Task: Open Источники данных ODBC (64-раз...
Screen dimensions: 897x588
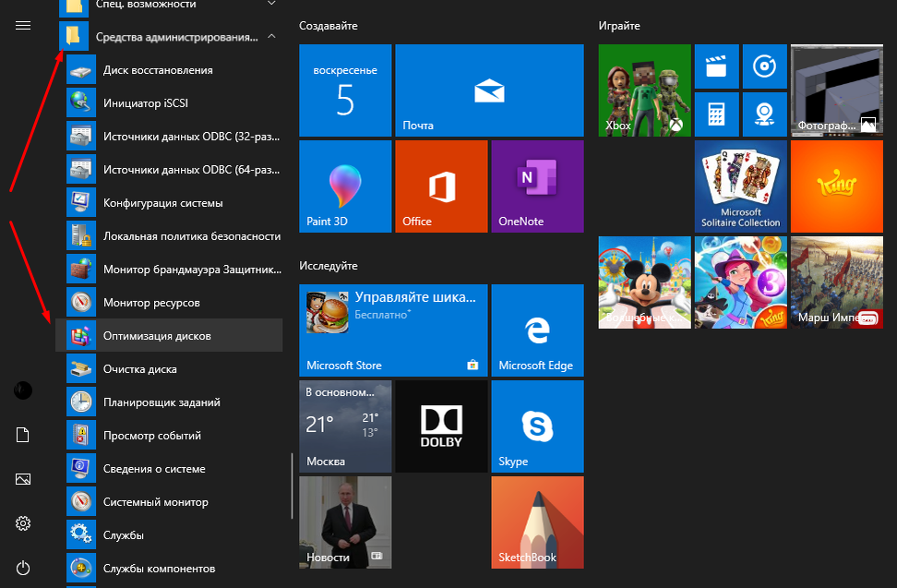Action: tap(169, 169)
